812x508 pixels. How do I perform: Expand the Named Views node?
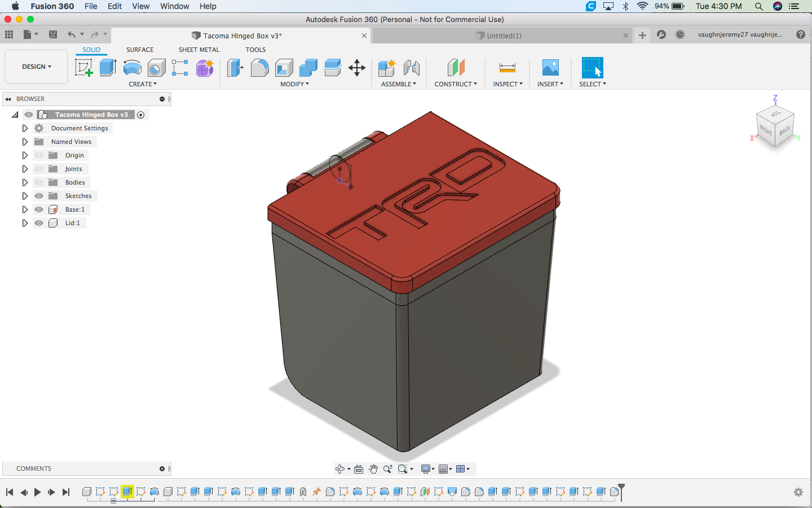(25, 142)
